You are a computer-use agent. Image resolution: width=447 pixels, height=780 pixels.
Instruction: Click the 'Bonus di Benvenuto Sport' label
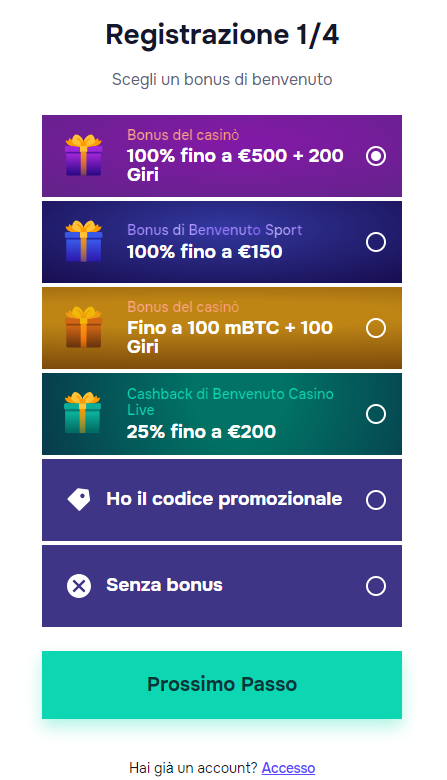coord(214,230)
